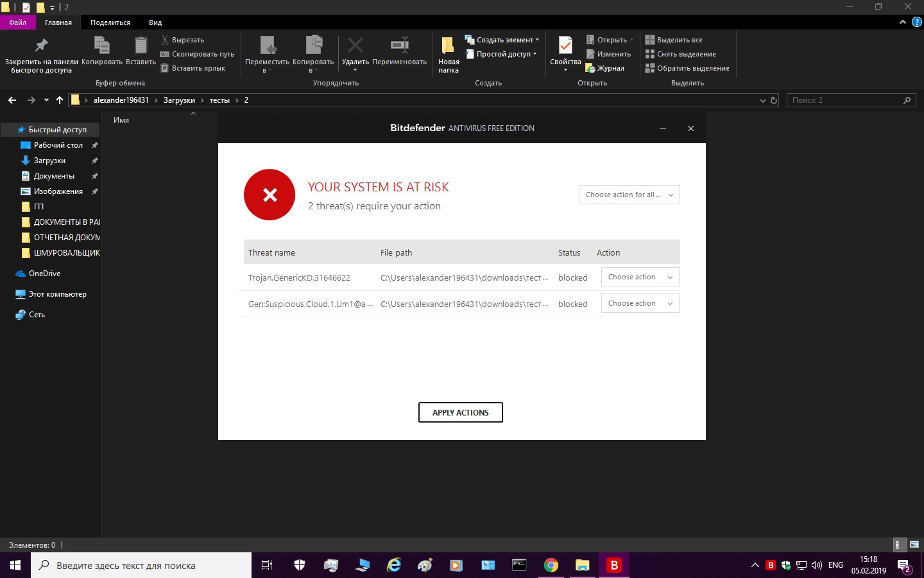Click the Properties (Свойства) checkmark icon

pos(565,46)
